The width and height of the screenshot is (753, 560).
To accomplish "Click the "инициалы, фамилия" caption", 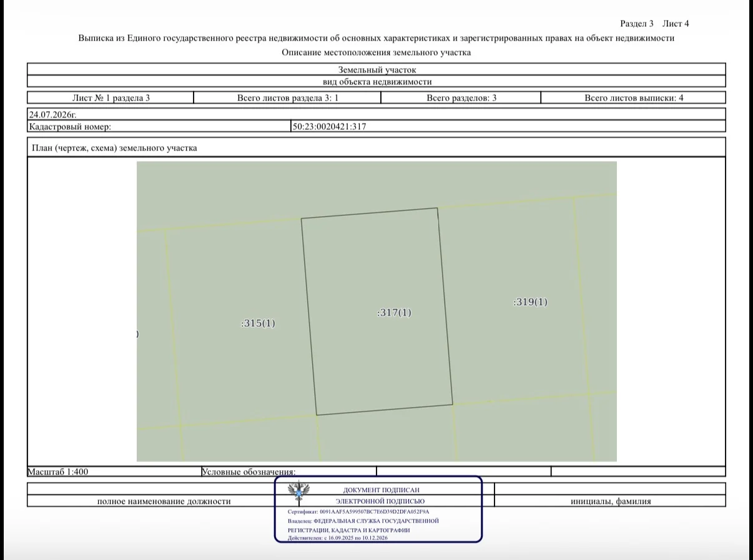I will pos(611,501).
